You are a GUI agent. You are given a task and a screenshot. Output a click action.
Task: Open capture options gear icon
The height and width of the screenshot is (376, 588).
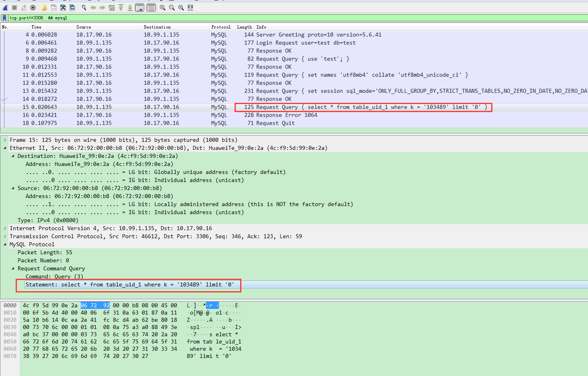click(33, 8)
